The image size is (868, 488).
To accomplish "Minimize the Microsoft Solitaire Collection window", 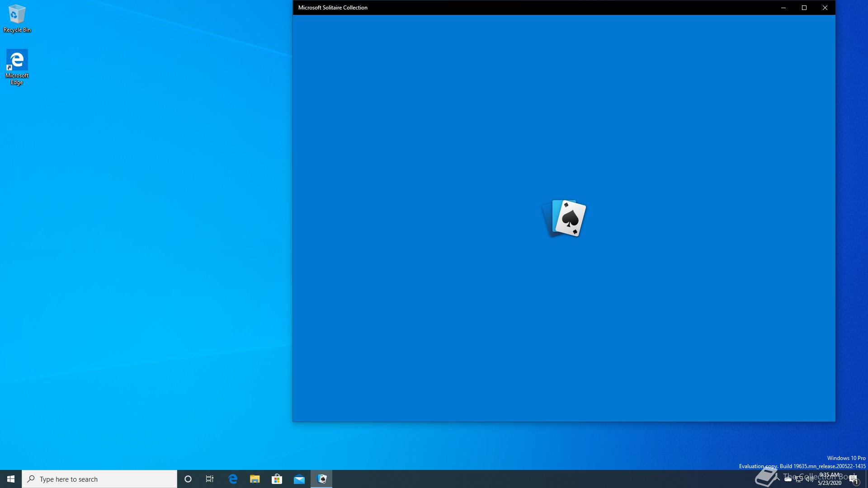I will pyautogui.click(x=783, y=8).
